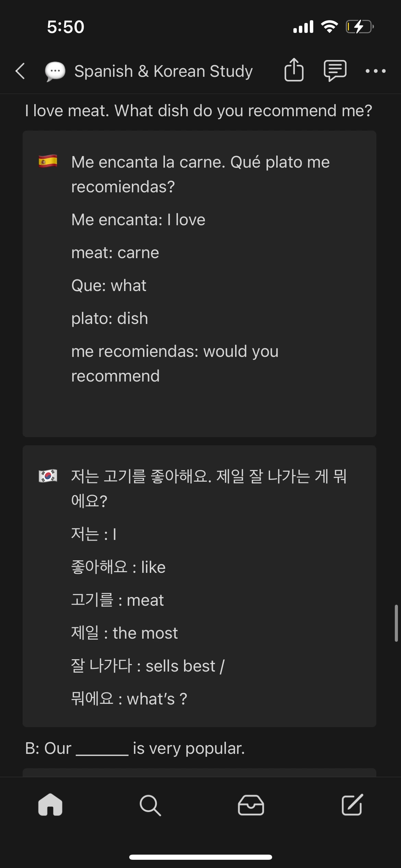Tap the '제일 : the most' line
This screenshot has width=401, height=868.
pyautogui.click(x=124, y=633)
